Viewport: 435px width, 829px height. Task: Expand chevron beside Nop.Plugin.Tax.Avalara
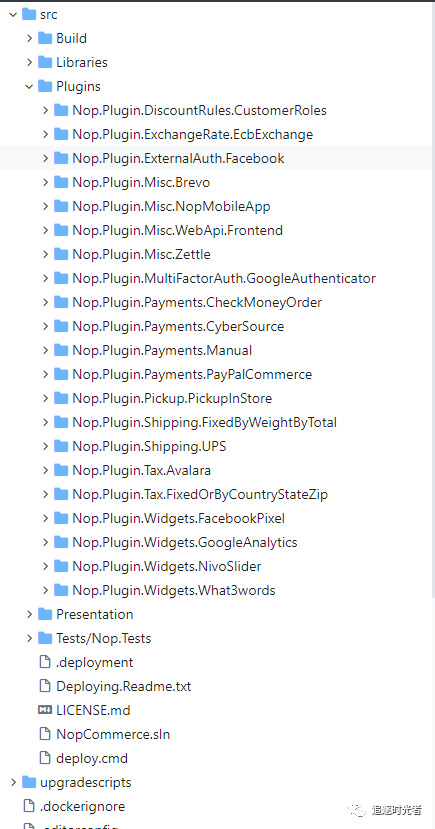tap(46, 470)
